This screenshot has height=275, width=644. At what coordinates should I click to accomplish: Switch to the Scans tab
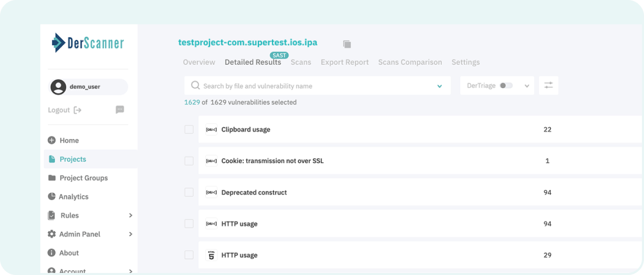301,62
